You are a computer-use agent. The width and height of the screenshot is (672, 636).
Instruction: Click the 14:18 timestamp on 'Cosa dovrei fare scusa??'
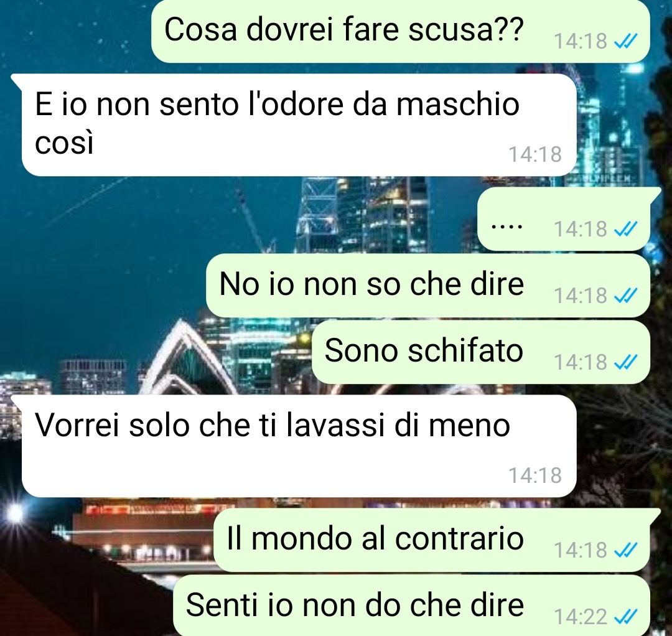tap(581, 41)
